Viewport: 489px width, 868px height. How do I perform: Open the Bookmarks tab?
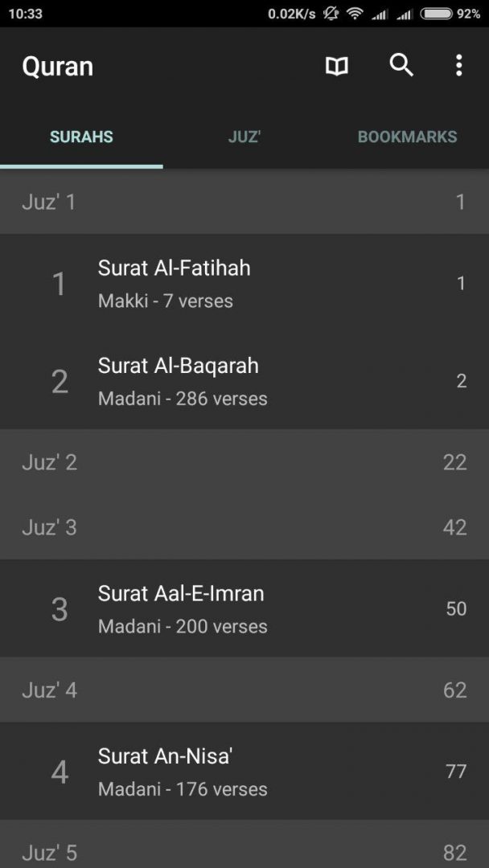(407, 137)
